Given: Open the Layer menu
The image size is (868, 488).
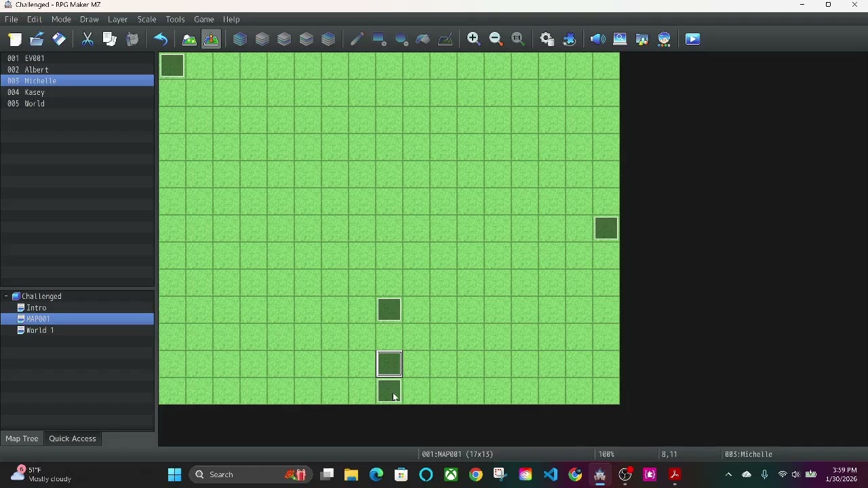Looking at the screenshot, I should 118,20.
